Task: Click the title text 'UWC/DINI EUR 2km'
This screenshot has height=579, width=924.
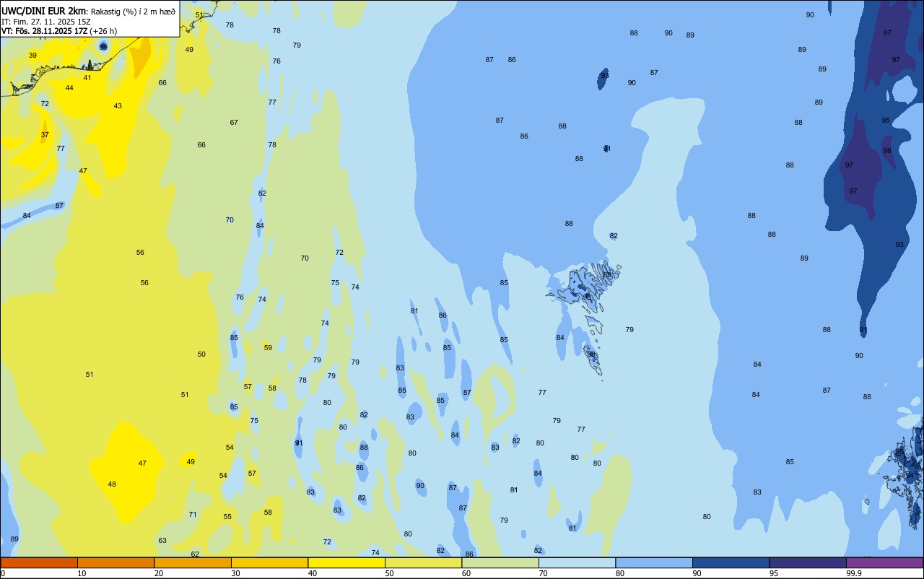Action: point(43,10)
